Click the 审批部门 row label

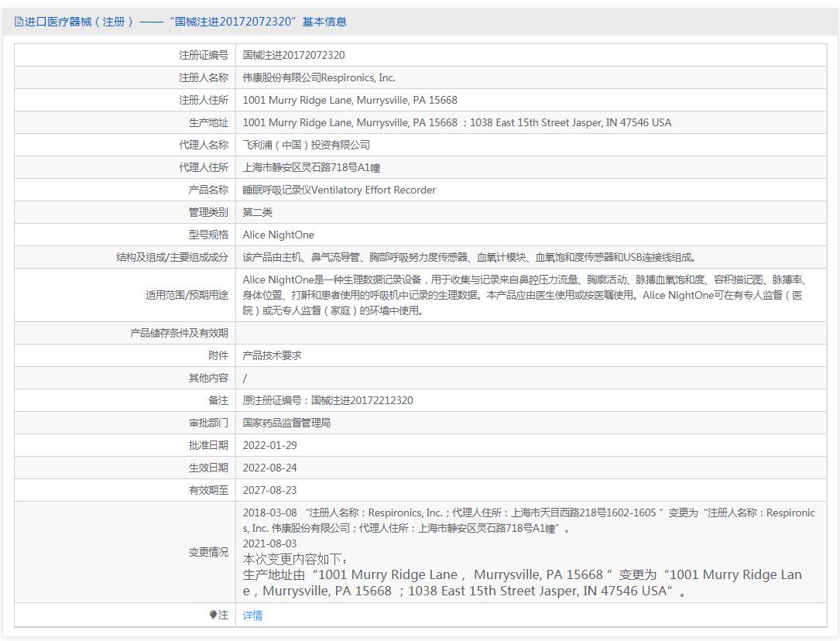(x=208, y=423)
